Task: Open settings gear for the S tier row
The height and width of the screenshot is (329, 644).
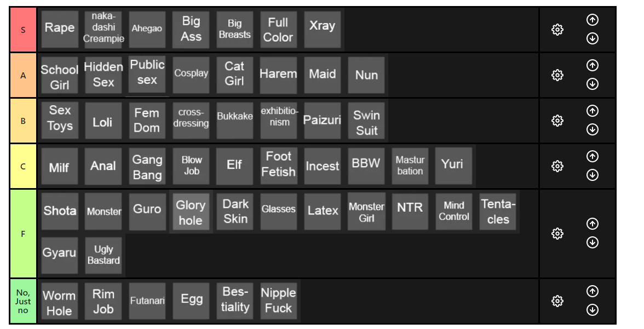Action: tap(557, 30)
